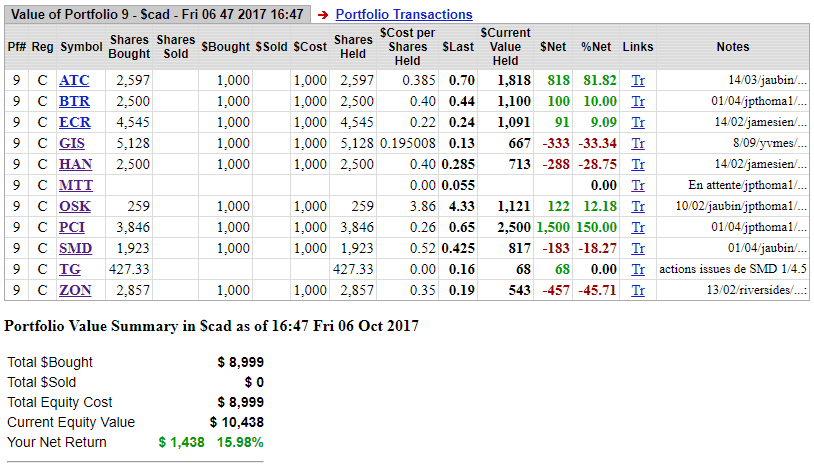The width and height of the screenshot is (814, 465).
Task: Click the Tr link for PCI
Action: 638,227
